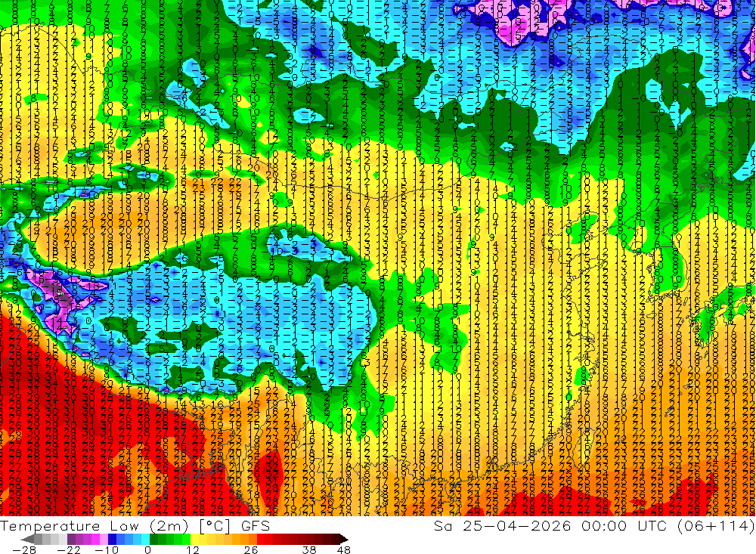Click the '48' legend value
The height and width of the screenshot is (554, 756).
tap(344, 550)
